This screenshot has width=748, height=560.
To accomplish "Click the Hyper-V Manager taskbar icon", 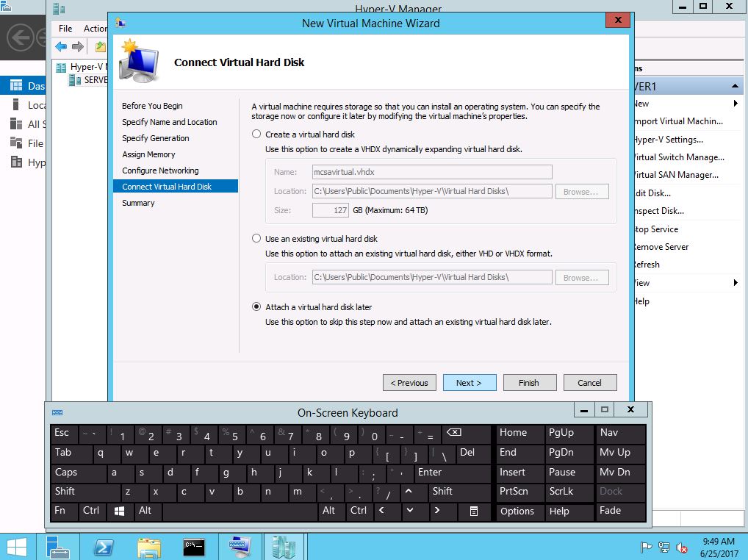I will (284, 547).
